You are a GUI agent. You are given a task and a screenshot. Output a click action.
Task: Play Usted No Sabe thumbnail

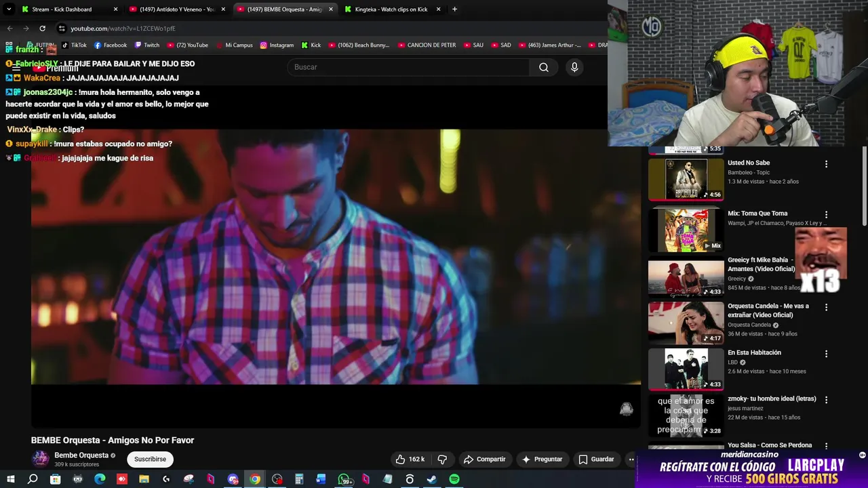[x=686, y=179]
